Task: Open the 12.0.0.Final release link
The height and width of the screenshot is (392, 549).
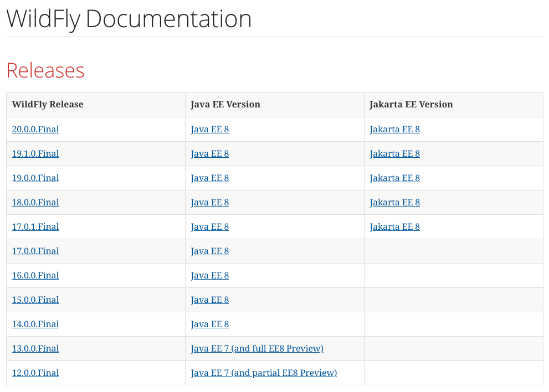Action: click(x=35, y=373)
